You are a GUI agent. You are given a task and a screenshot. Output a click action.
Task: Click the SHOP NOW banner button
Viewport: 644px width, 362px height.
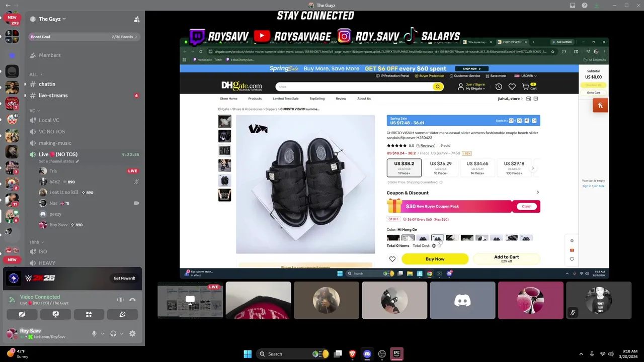[470, 69]
